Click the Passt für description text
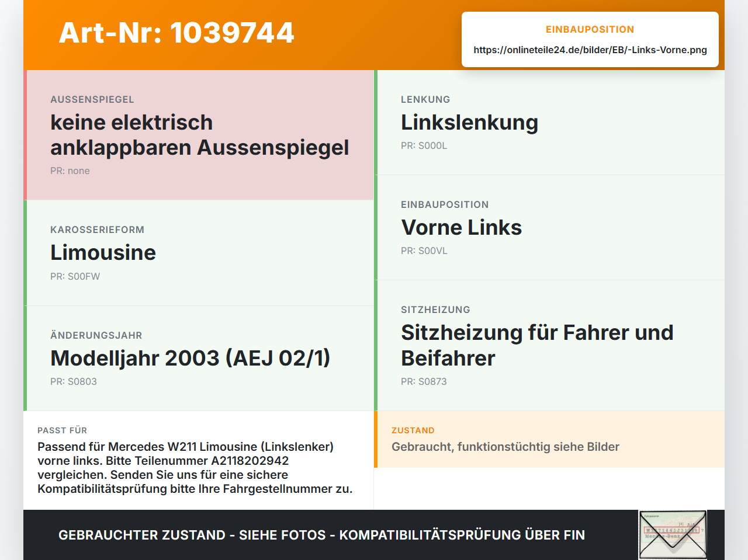 tap(195, 468)
